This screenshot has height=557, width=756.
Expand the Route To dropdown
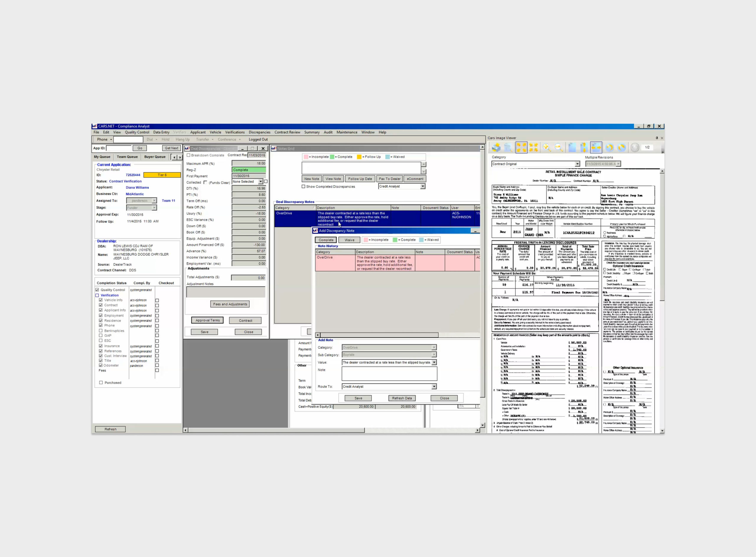pyautogui.click(x=434, y=386)
